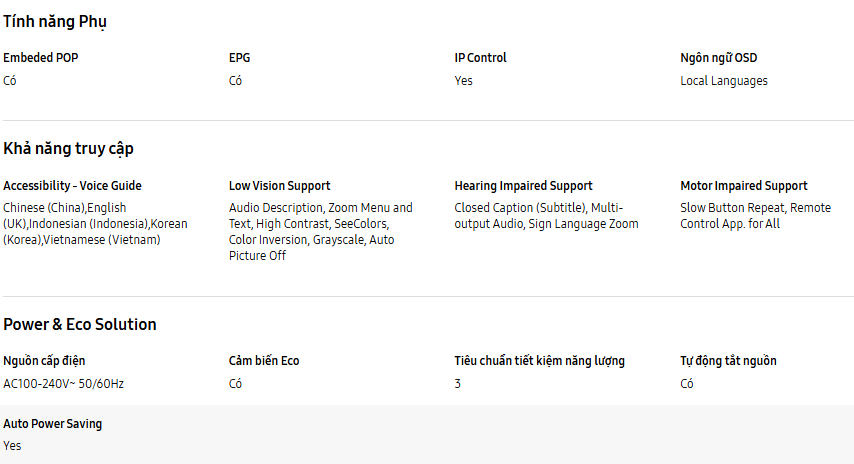This screenshot has width=854, height=464.
Task: Click the 'Power & Eco Solution' heading
Action: coord(80,325)
